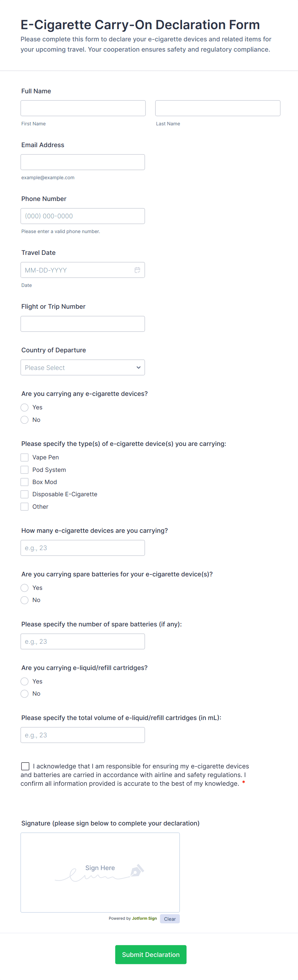Clear the signature field

click(x=170, y=919)
